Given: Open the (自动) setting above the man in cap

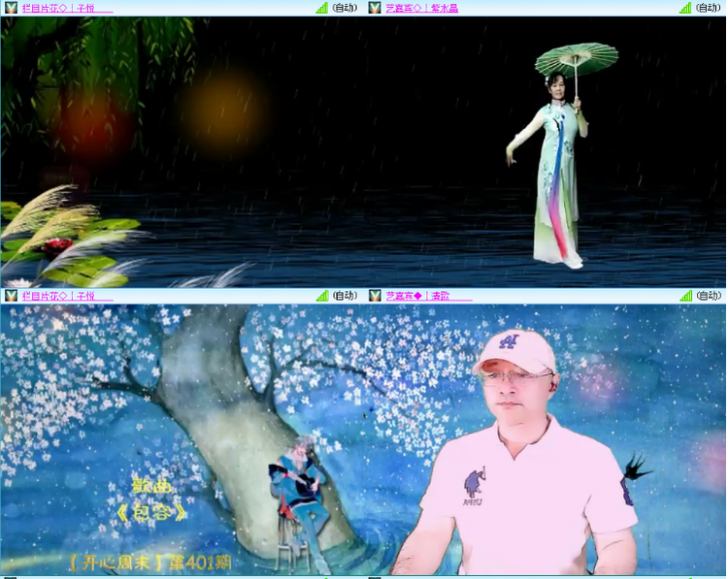Looking at the screenshot, I should point(709,296).
